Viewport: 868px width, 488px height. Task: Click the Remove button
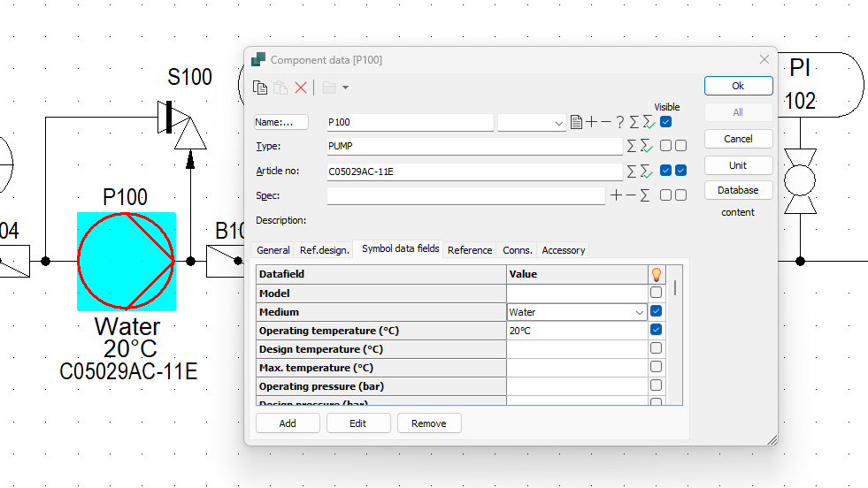pos(429,423)
